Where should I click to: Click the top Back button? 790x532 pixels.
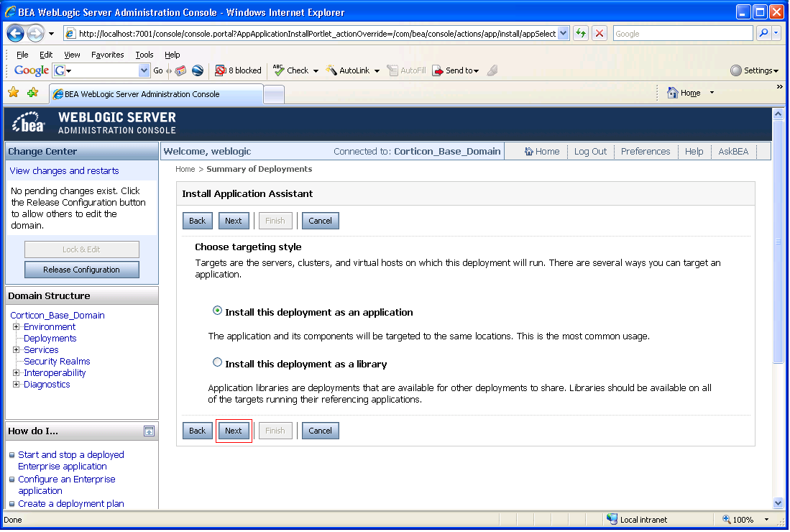(198, 221)
